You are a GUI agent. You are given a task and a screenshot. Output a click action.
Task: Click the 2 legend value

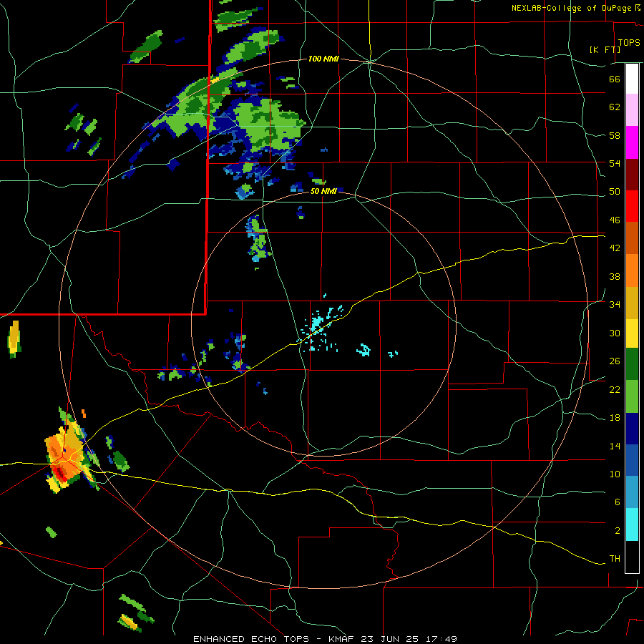click(617, 531)
